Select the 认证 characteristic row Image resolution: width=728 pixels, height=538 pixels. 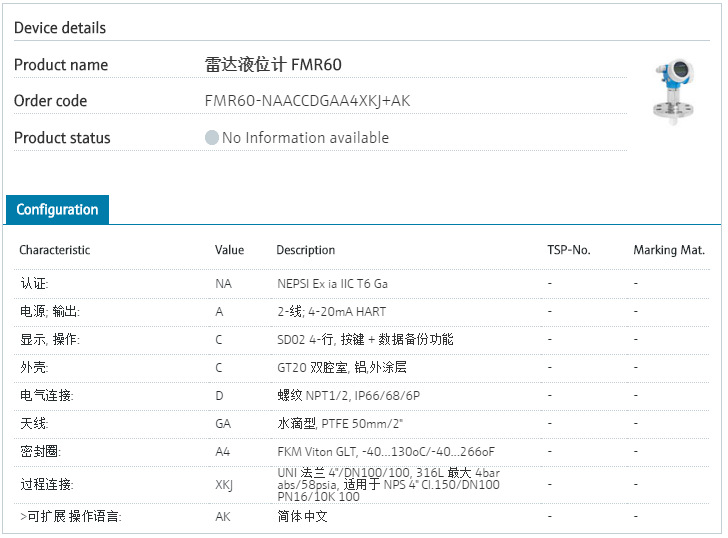click(34, 284)
